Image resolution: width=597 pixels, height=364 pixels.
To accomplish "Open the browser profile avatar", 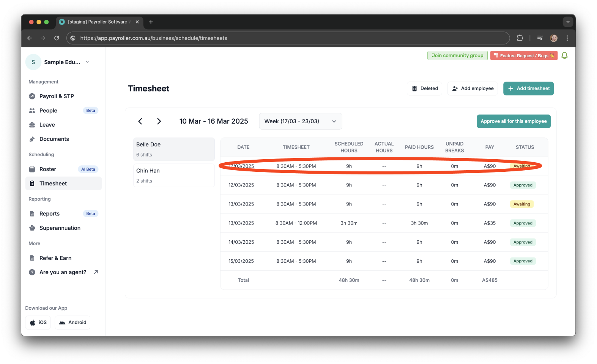I will click(554, 38).
